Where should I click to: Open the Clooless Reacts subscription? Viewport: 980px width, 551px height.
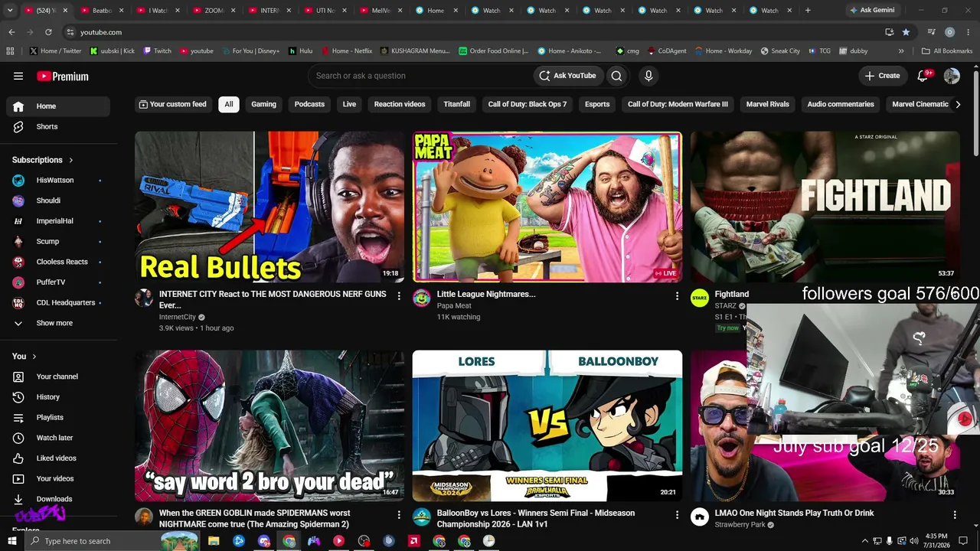(58, 262)
